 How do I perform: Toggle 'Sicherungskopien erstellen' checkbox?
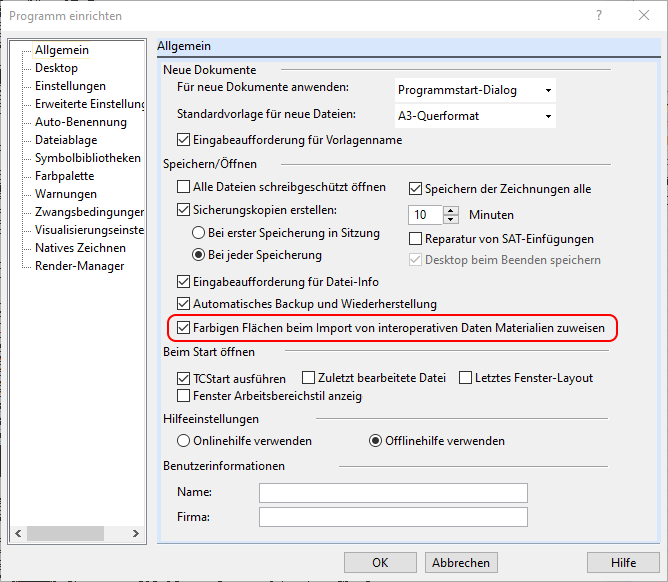click(183, 210)
